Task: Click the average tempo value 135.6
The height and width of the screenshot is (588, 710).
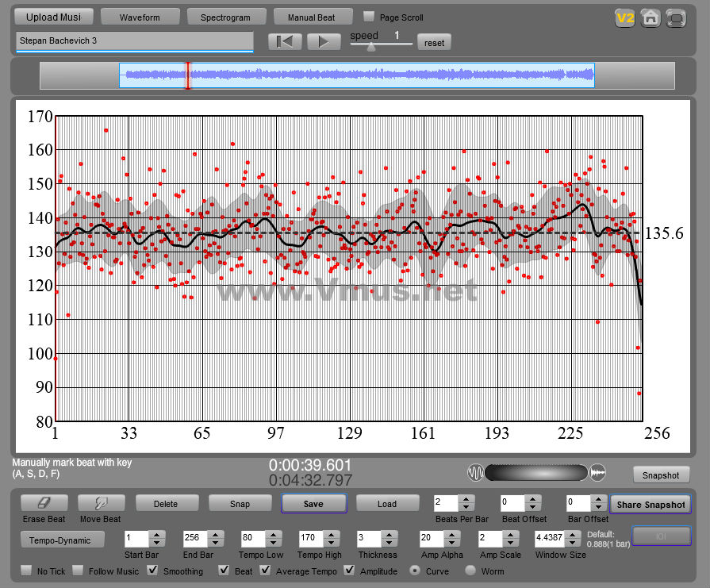Action: pyautogui.click(x=663, y=233)
